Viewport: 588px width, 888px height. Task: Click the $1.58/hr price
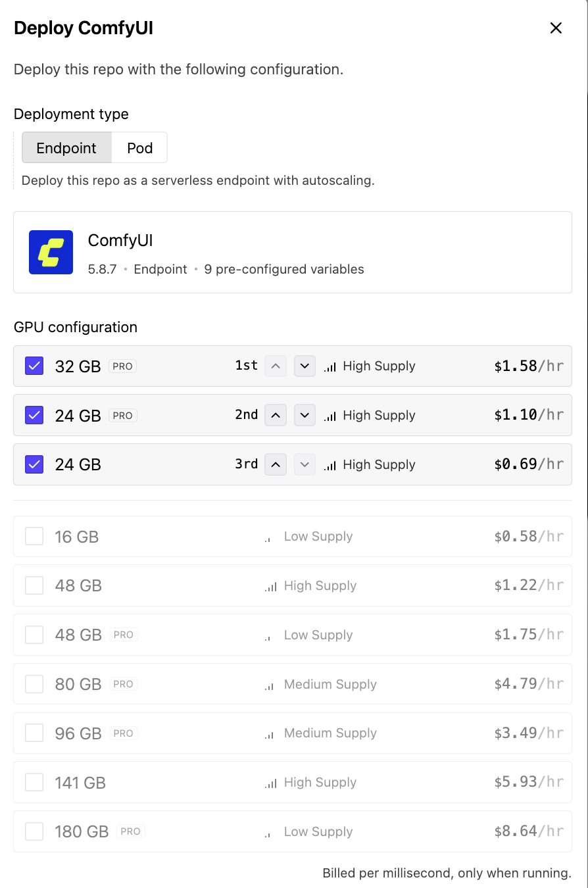(529, 366)
